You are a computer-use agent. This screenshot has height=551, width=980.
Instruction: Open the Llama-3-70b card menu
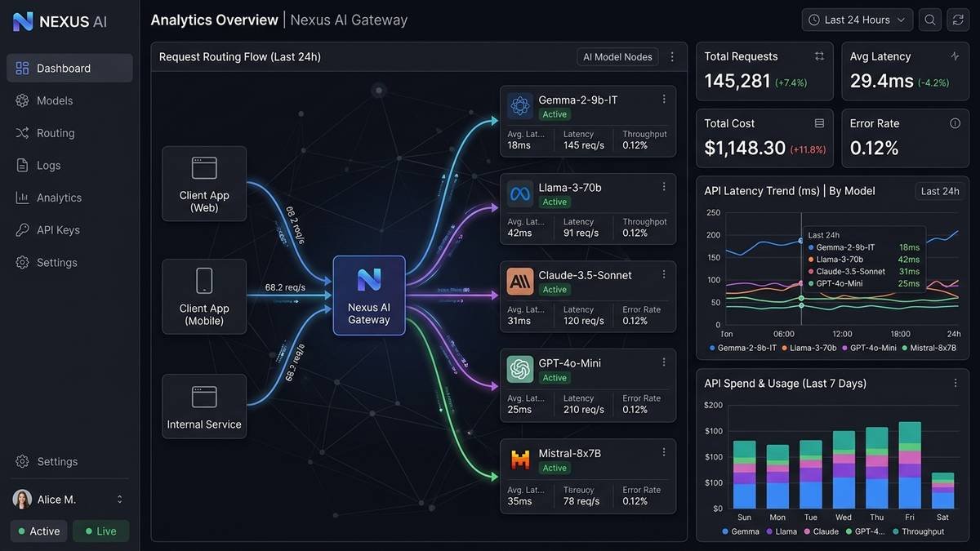pyautogui.click(x=664, y=186)
